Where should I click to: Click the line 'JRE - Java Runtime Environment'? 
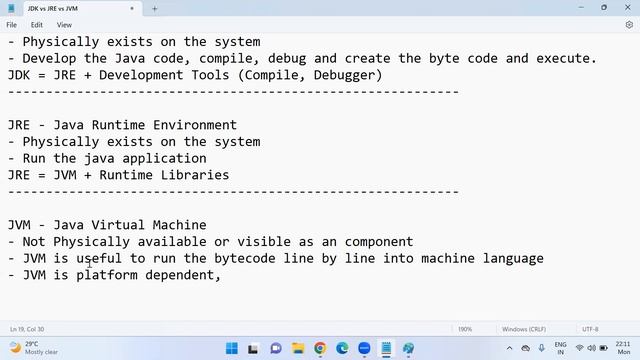[x=122, y=125]
